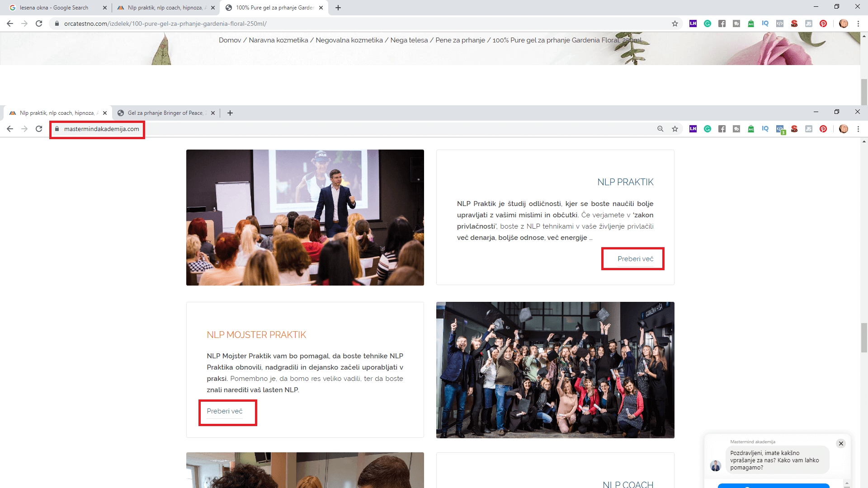This screenshot has width=868, height=488.
Task: Click the SEO extension icon in upper toolbar
Action: pyautogui.click(x=794, y=23)
